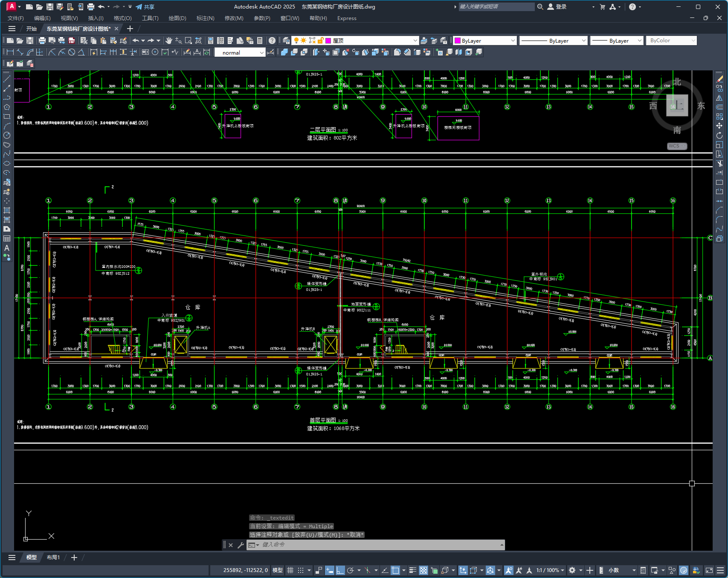Click the ViewCube 上 top face

click(677, 106)
